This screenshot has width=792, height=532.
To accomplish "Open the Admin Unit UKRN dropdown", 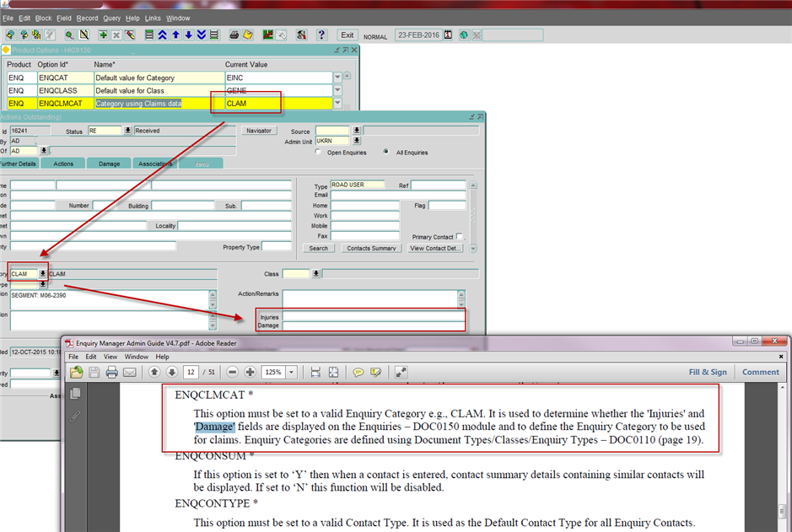I will click(356, 141).
